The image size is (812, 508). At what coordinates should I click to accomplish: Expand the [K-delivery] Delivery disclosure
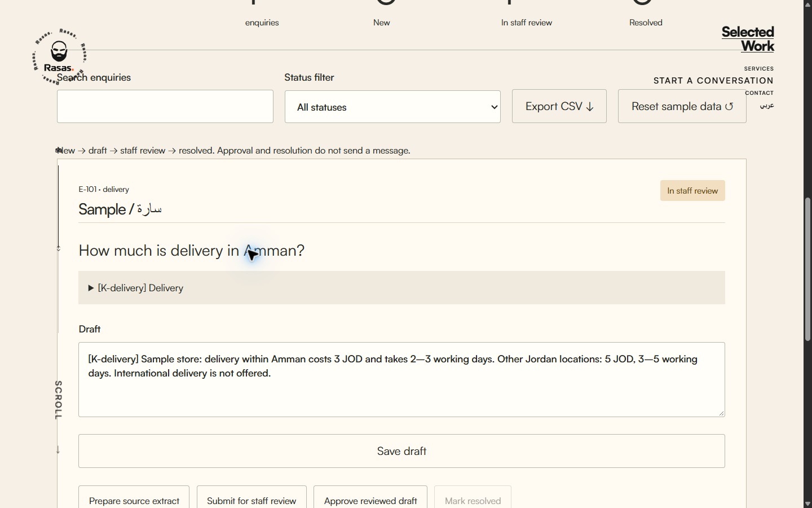(x=401, y=288)
